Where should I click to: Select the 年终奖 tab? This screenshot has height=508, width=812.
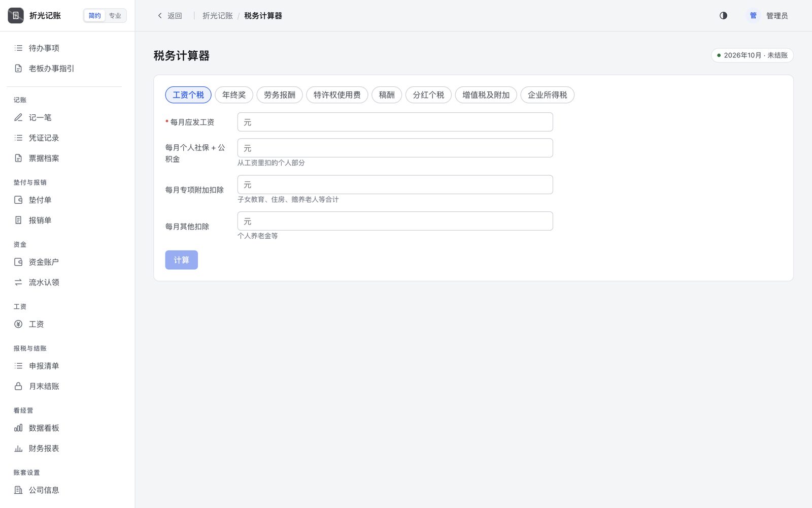pyautogui.click(x=234, y=95)
